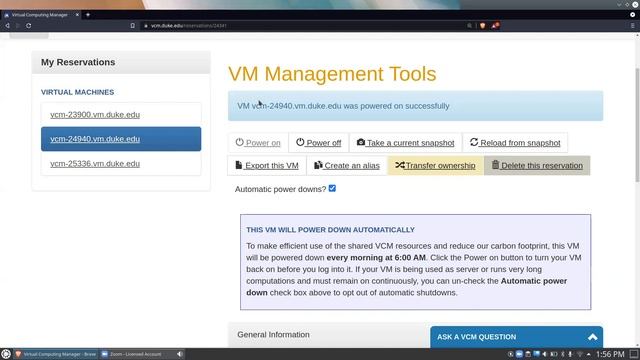Delete this reservation
The width and height of the screenshot is (640, 360).
pos(537,165)
